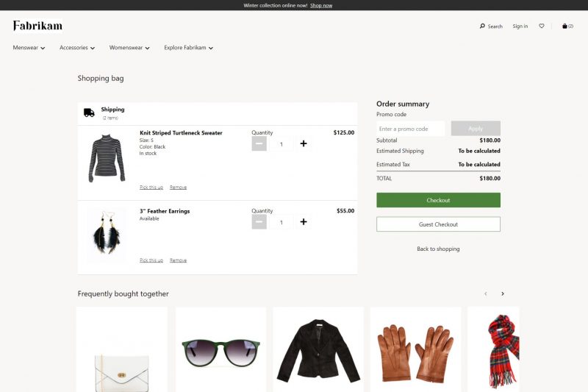Image resolution: width=588 pixels, height=392 pixels.
Task: Click the earrings quantity value field
Action: (282, 222)
